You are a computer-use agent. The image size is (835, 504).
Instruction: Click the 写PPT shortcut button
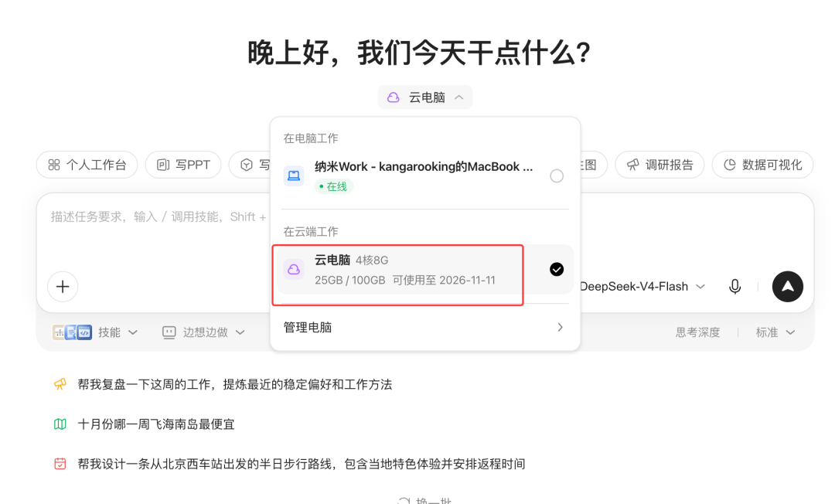[x=183, y=165]
